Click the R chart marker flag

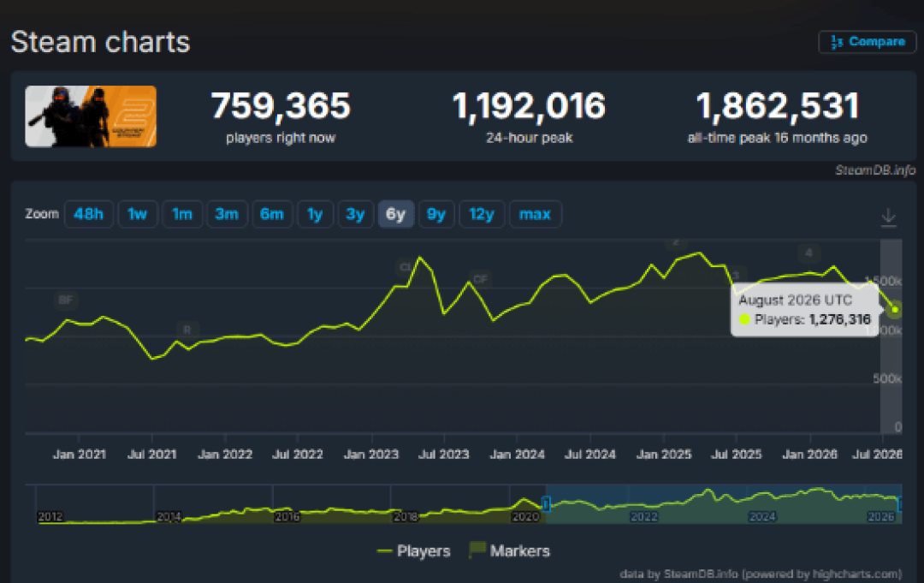pyautogui.click(x=187, y=330)
